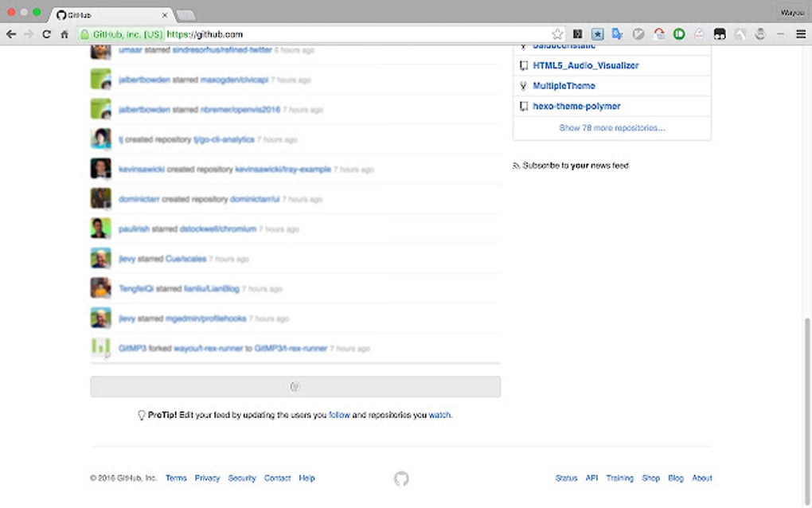Click the Octocat logo in the page footer
The height and width of the screenshot is (508, 812).
[x=401, y=478]
